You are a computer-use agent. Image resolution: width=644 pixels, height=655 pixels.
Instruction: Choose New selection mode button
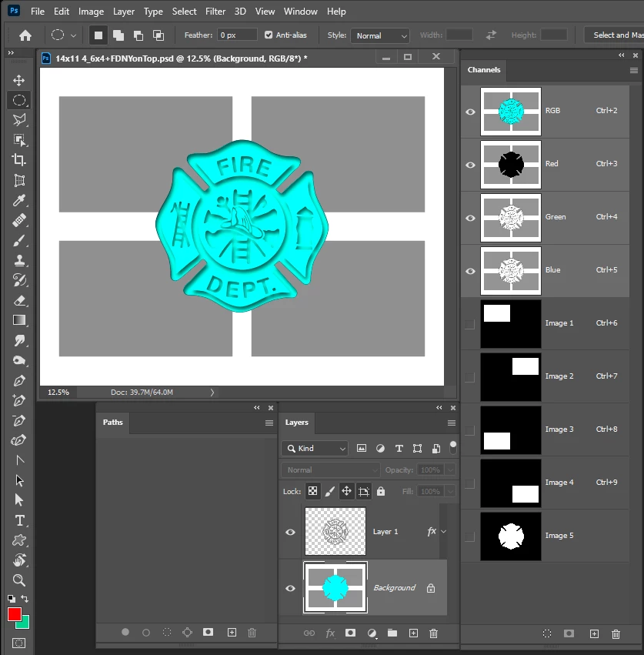pyautogui.click(x=98, y=35)
